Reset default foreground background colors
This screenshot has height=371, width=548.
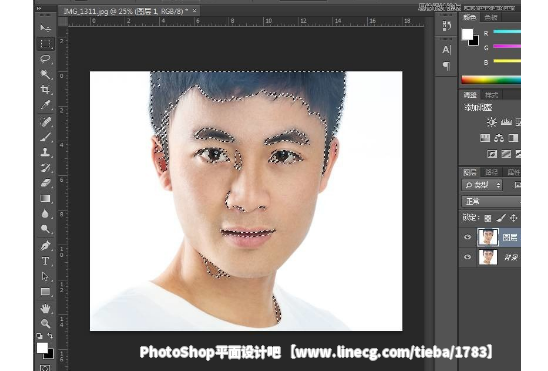tap(39, 336)
